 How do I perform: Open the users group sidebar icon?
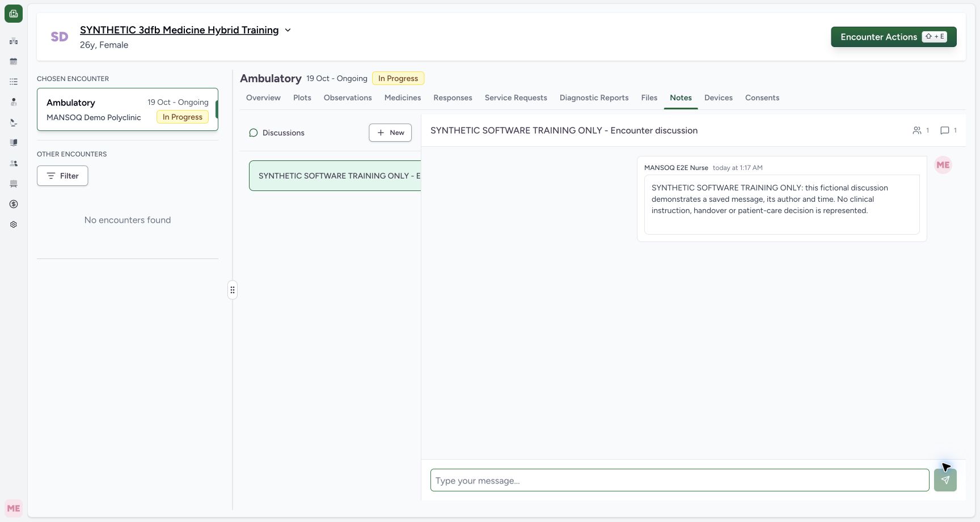14,163
